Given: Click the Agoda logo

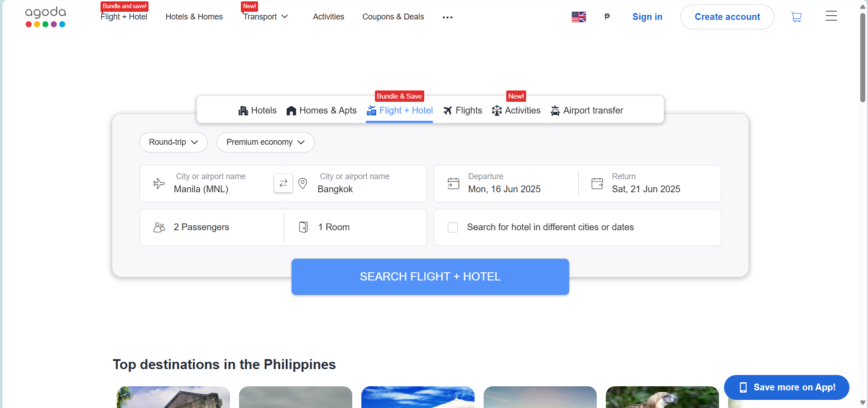Looking at the screenshot, I should 45,17.
